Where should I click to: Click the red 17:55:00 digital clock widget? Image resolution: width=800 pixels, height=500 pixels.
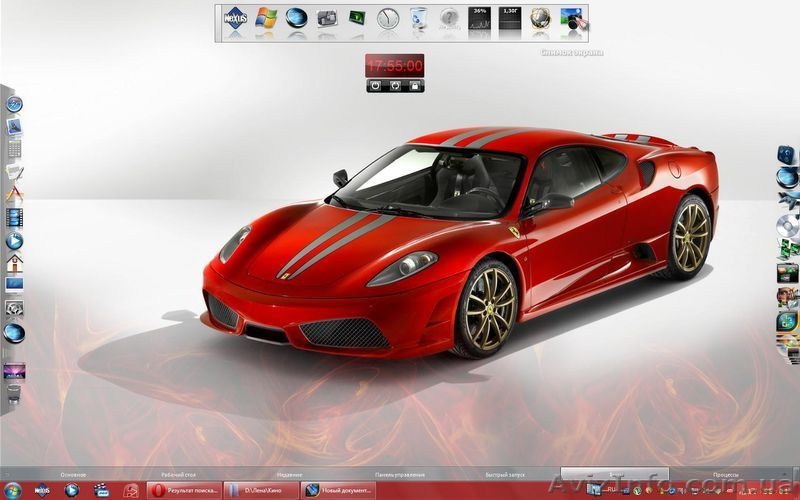(x=394, y=65)
